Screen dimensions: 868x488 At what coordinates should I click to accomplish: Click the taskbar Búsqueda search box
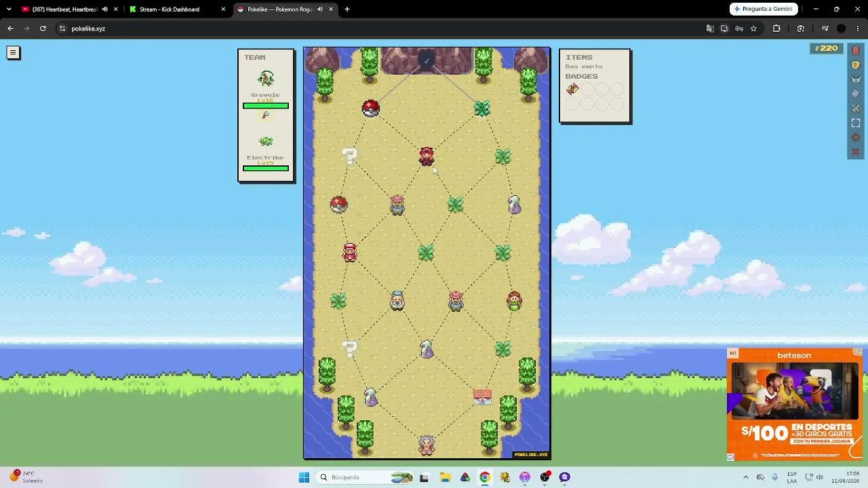366,477
